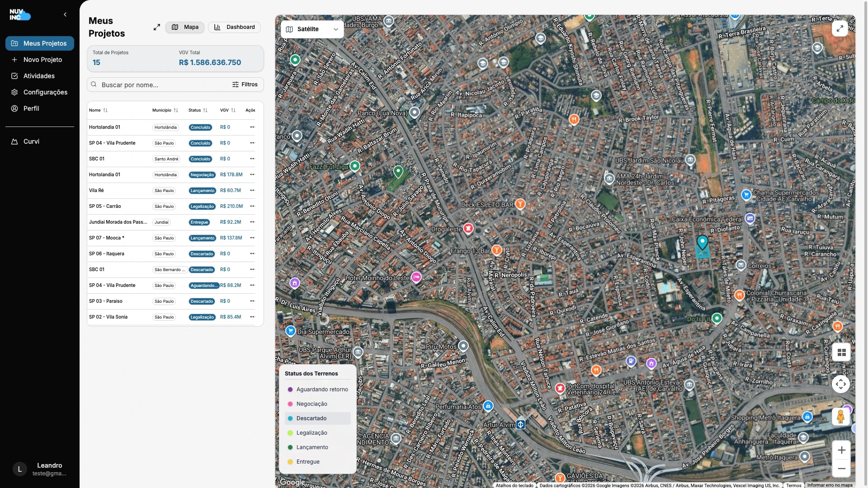The width and height of the screenshot is (868, 488).
Task: Click the Negociação status badge for Hortolandia 01
Action: click(x=202, y=175)
